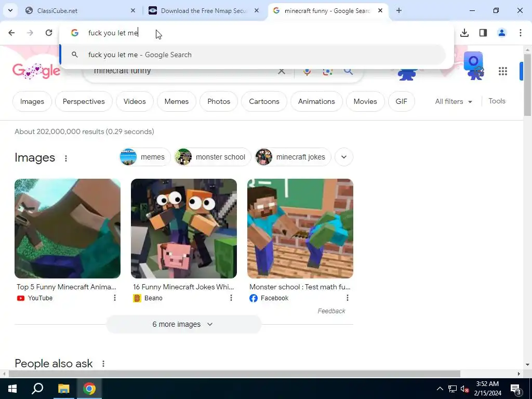
Task: Expand 6 more images
Action: 183,324
